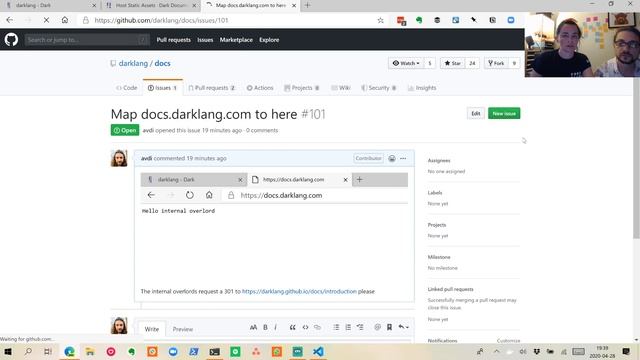Stop loading the github.com page
This screenshot has height=360, width=640.
pos(46,20)
